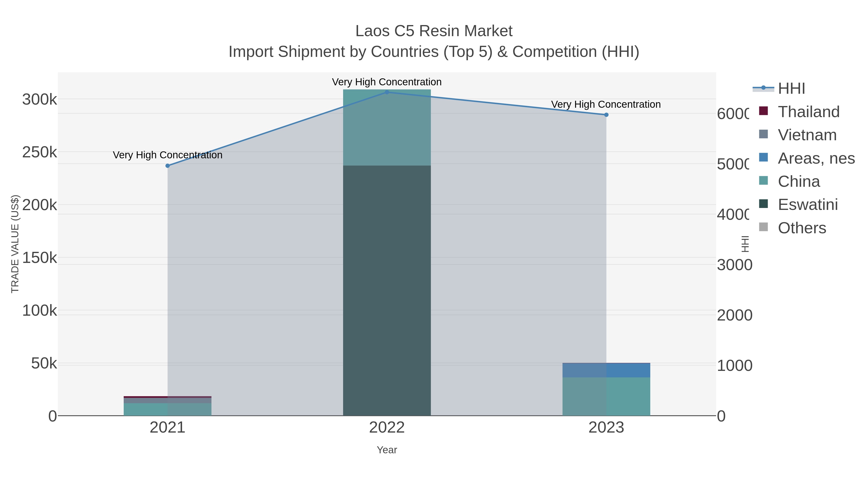Toggle the HHI legend entry
Screen dimensions: 868x488
[779, 89]
